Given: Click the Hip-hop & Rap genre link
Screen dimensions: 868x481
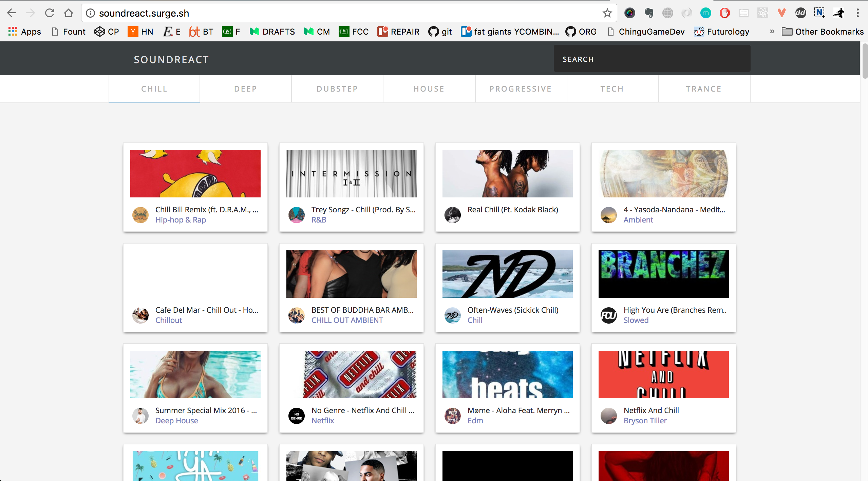Looking at the screenshot, I should (x=181, y=220).
